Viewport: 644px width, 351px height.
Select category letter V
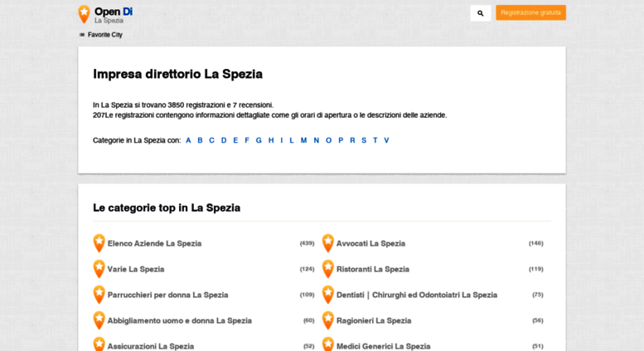pyautogui.click(x=386, y=140)
